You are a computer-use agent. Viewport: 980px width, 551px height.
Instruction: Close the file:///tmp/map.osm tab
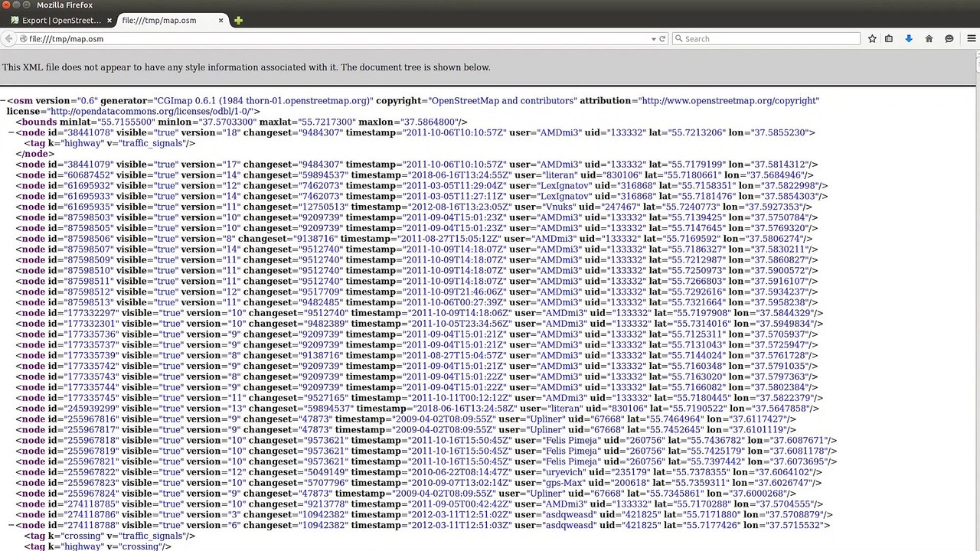click(x=220, y=21)
